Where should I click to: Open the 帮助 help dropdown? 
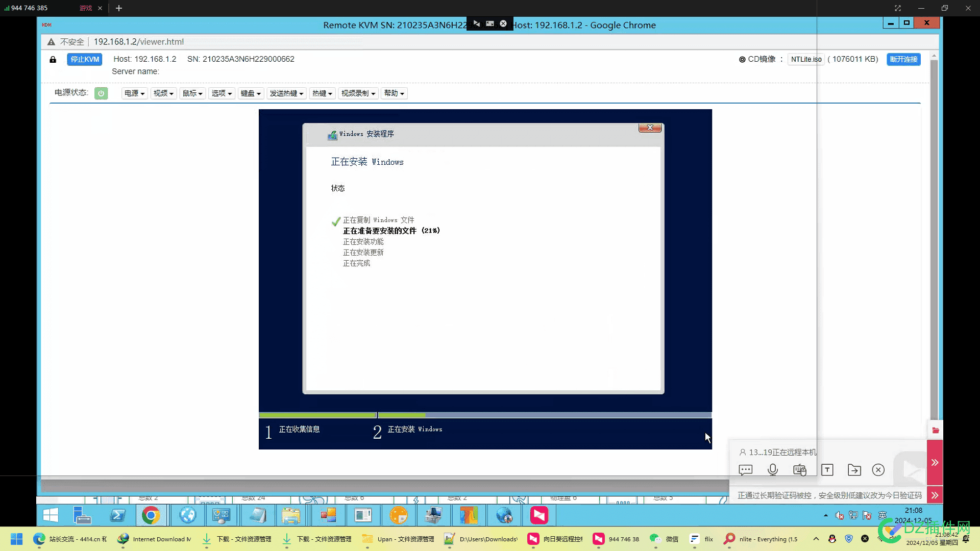click(394, 93)
